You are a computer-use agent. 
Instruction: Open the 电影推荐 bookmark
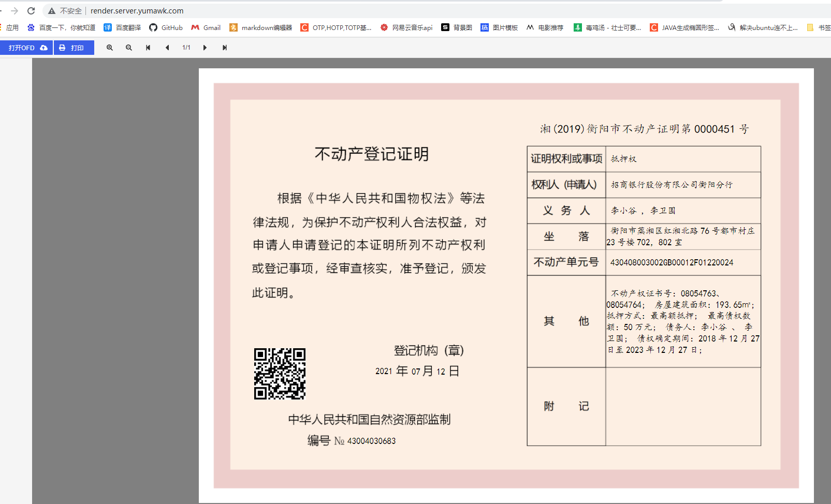pos(545,27)
